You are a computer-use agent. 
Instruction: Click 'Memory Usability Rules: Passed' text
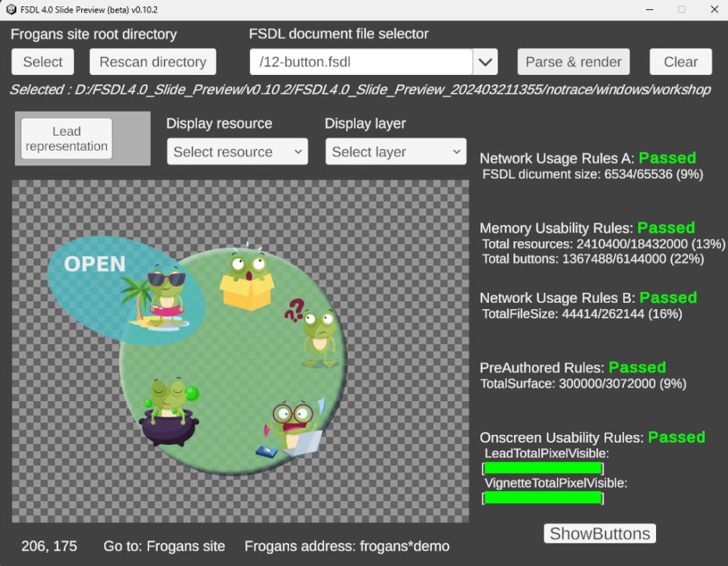pyautogui.click(x=587, y=228)
